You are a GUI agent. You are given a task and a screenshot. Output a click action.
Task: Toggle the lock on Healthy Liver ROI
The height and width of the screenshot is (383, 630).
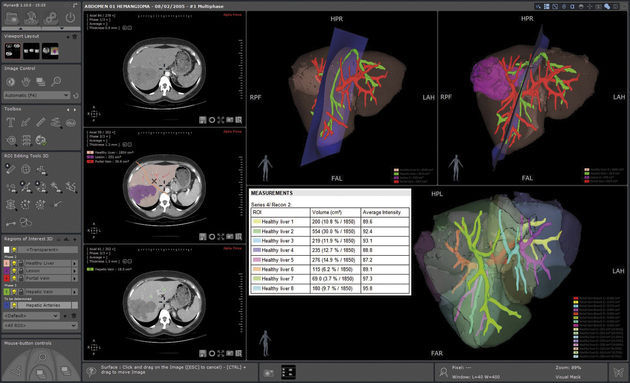click(x=21, y=263)
